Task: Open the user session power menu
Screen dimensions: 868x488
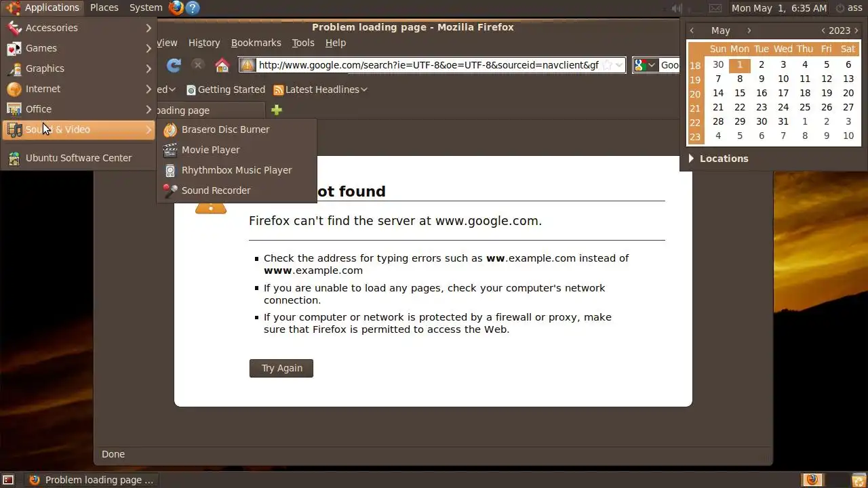Action: (850, 8)
